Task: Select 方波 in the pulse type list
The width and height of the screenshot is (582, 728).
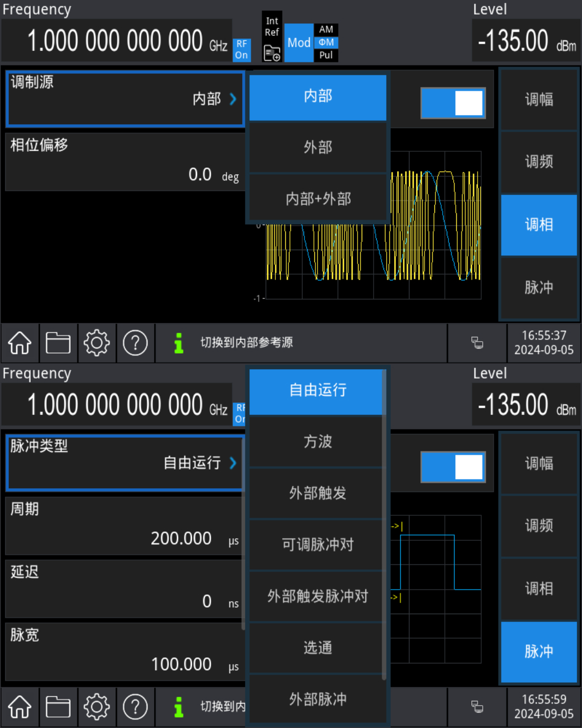Action: (x=317, y=441)
